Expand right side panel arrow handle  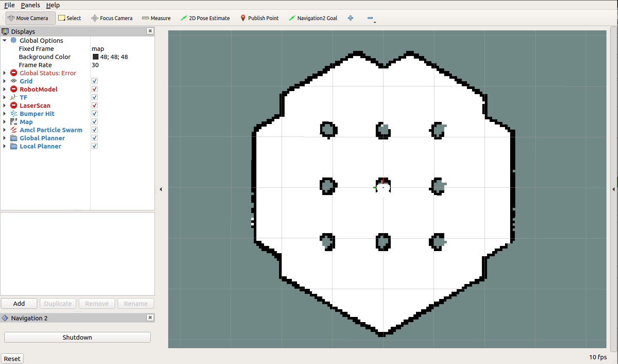pyautogui.click(x=614, y=189)
